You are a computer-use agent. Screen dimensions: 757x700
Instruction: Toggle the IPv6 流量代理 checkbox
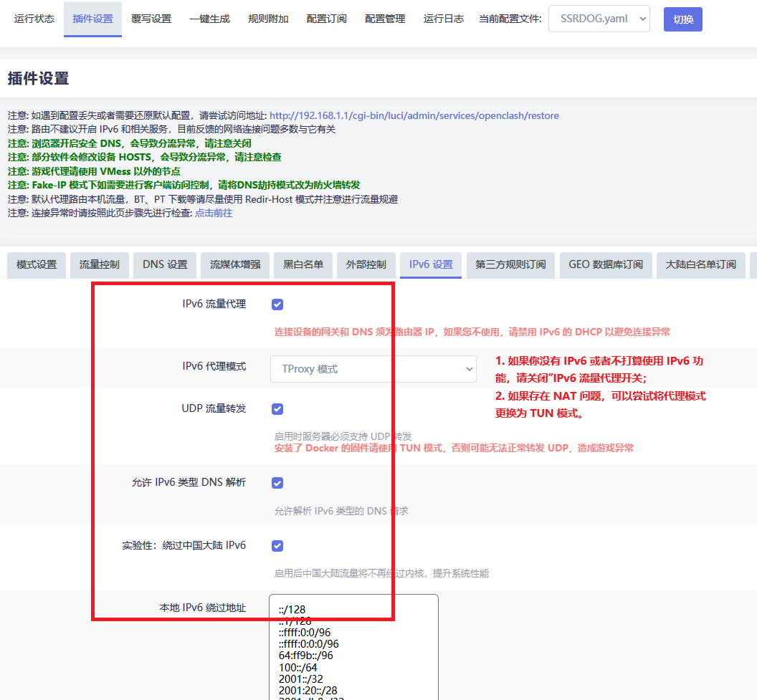(277, 305)
